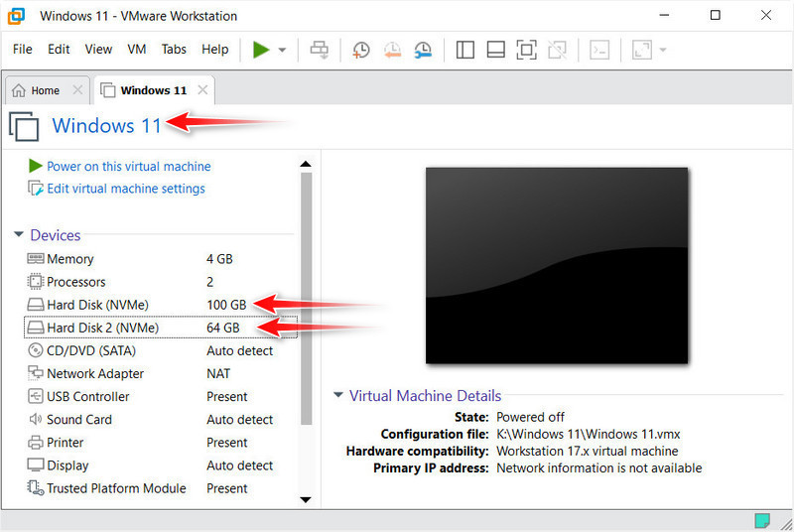Click the Processors chip icon
794x532 pixels.
[35, 282]
